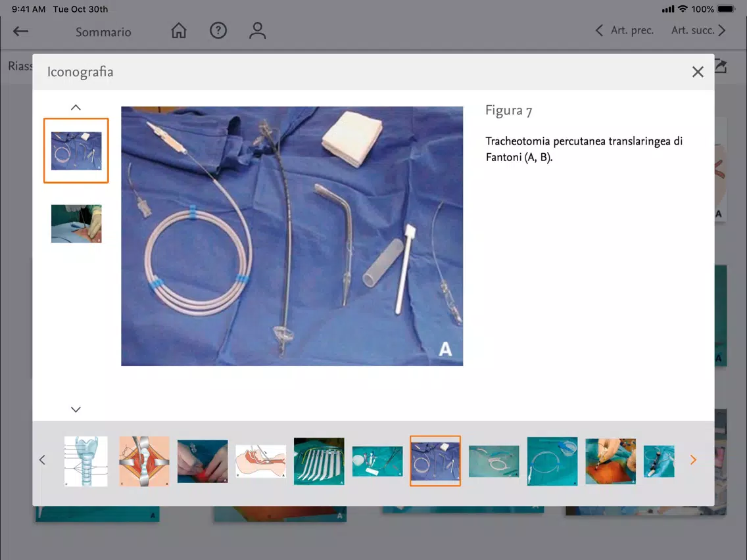The image size is (747, 560).
Task: Open the Home icon
Action: point(179,30)
